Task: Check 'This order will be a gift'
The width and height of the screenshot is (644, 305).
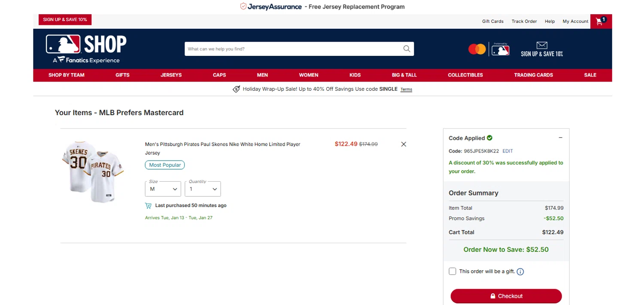Action: click(x=452, y=271)
